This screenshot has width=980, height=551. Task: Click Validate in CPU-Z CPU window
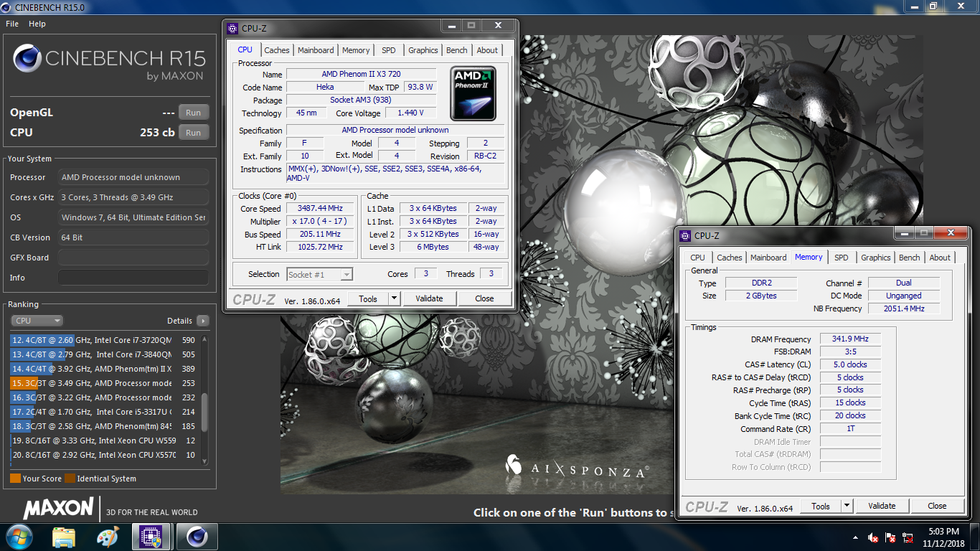pos(429,298)
